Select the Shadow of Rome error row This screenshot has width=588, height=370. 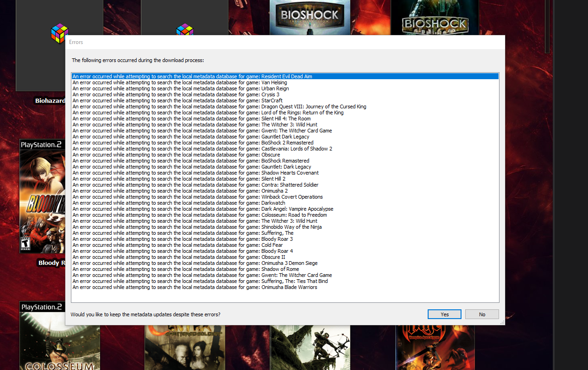285,269
